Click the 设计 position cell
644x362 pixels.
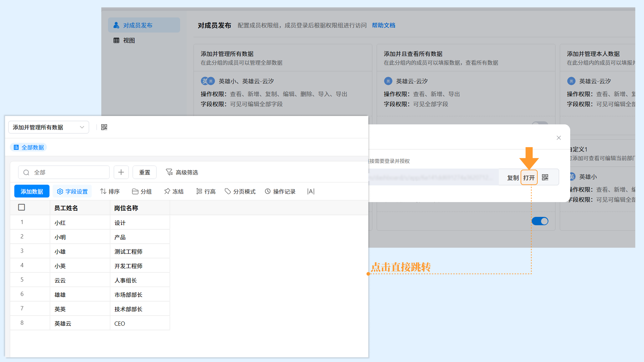140,222
